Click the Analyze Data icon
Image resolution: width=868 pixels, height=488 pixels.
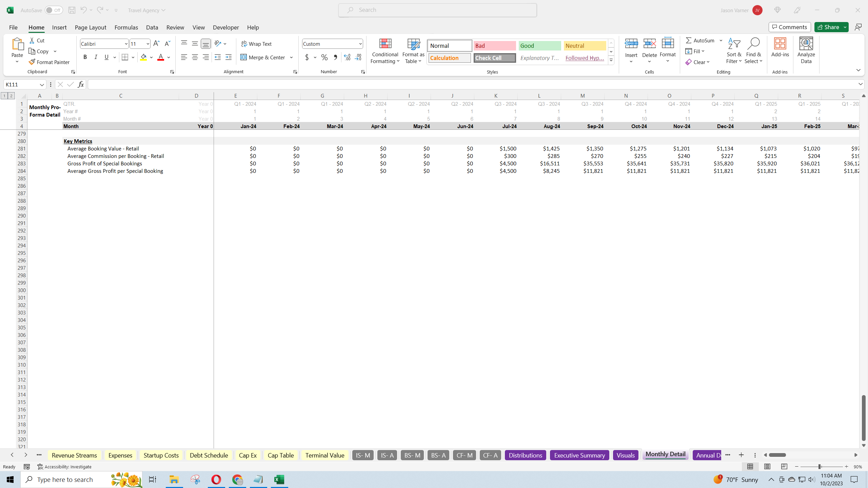point(806,43)
